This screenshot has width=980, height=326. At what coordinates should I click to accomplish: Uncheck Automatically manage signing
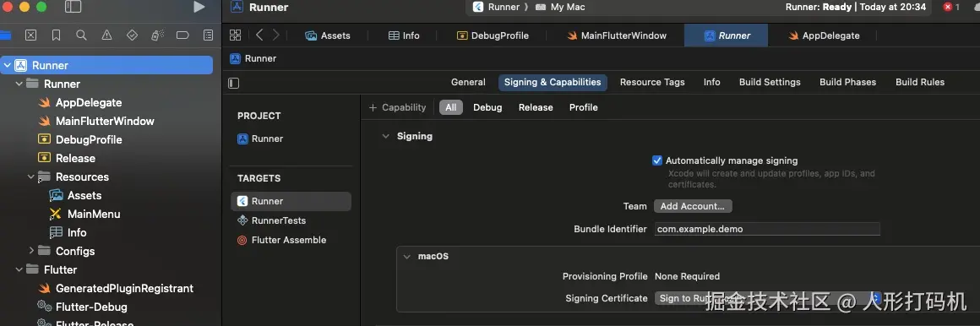pos(657,160)
